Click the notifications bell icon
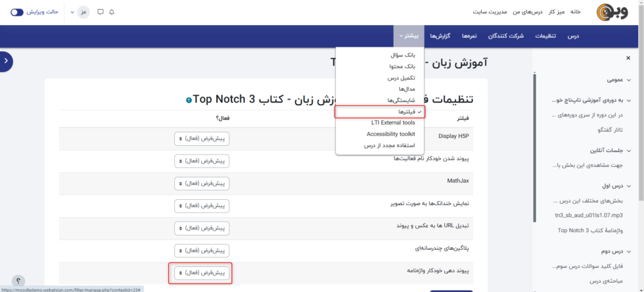The image size is (644, 292). point(112,12)
